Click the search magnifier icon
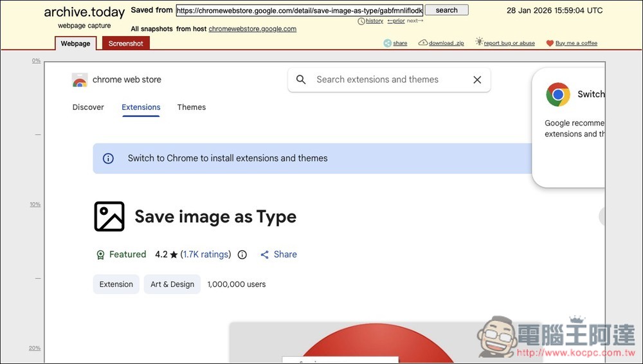This screenshot has height=364, width=643. (301, 80)
